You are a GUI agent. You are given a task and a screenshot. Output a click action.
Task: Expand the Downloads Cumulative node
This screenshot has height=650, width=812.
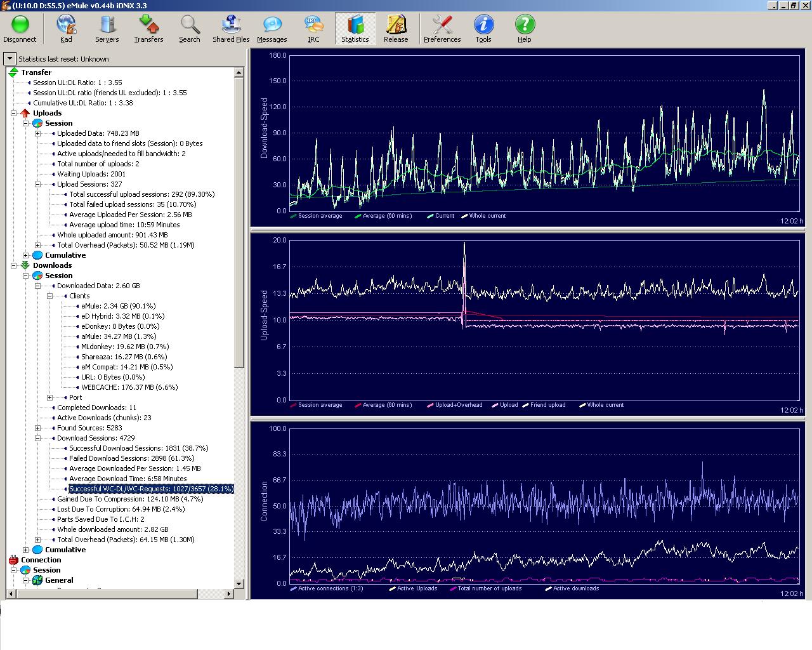pyautogui.click(x=25, y=550)
